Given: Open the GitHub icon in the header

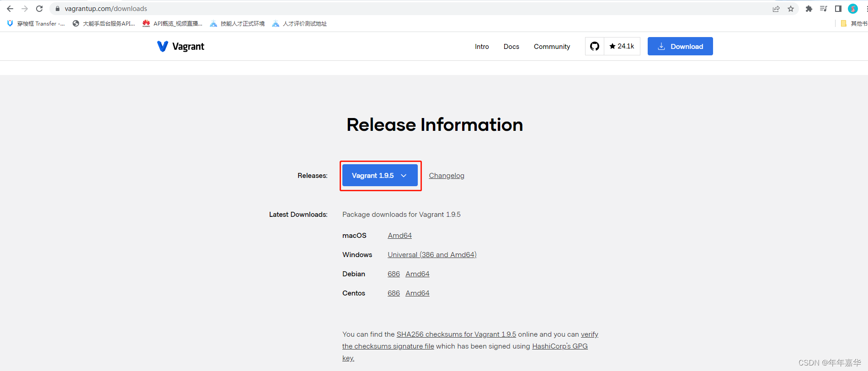Looking at the screenshot, I should (x=595, y=46).
